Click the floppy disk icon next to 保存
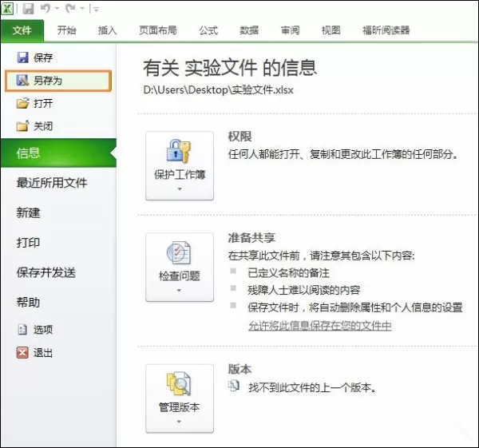 [x=22, y=57]
